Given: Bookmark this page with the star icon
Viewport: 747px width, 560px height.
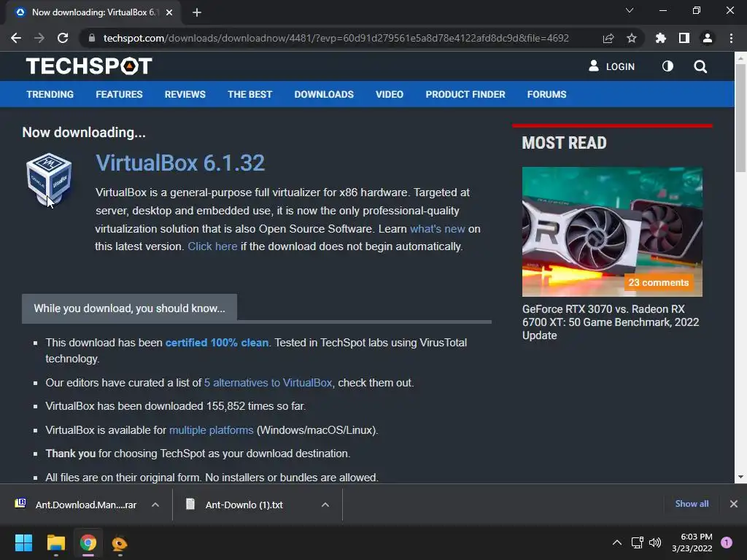Looking at the screenshot, I should (632, 38).
